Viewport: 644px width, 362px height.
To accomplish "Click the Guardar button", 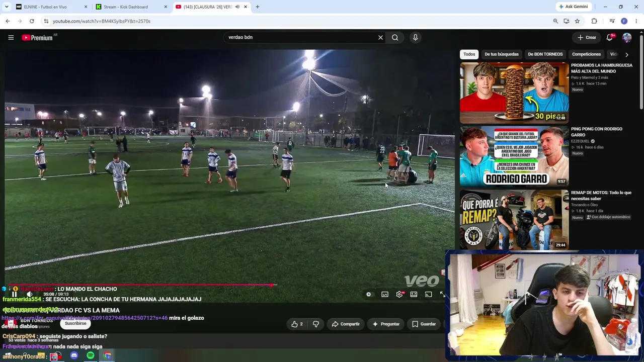I will click(x=424, y=324).
